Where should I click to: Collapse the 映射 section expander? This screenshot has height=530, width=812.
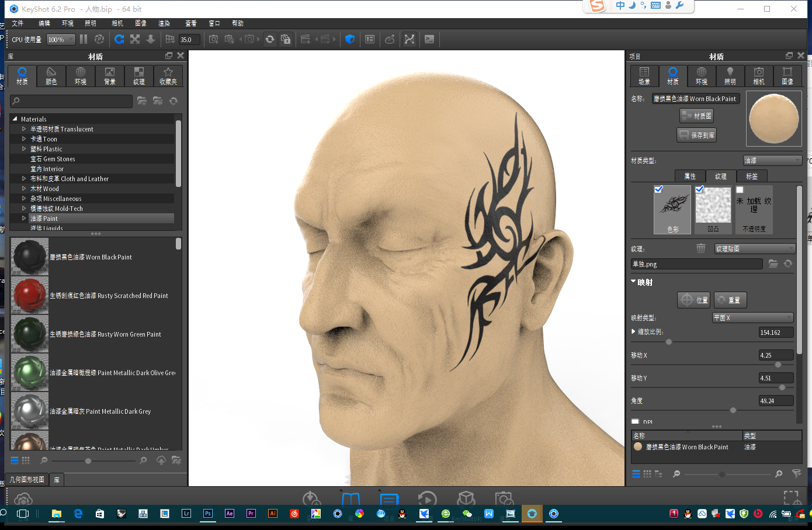tap(633, 282)
